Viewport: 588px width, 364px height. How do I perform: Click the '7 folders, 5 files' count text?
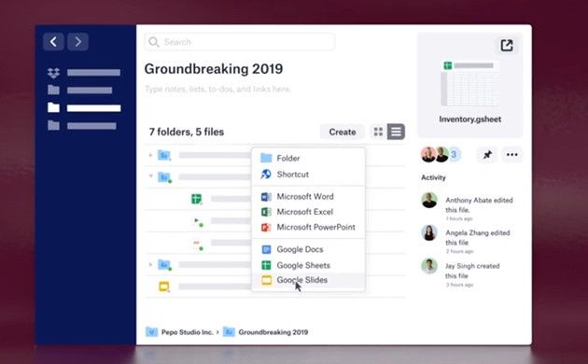click(187, 132)
